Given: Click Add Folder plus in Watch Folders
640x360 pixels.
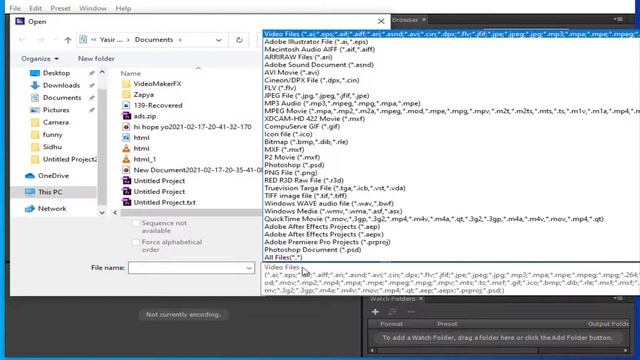Looking at the screenshot, I should [375, 312].
